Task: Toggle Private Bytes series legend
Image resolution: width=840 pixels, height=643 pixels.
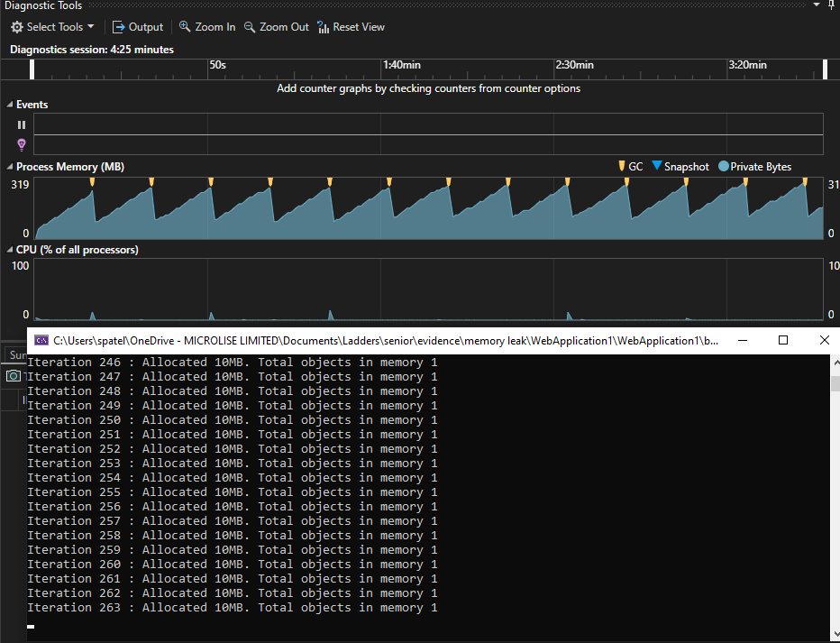Action: (754, 167)
